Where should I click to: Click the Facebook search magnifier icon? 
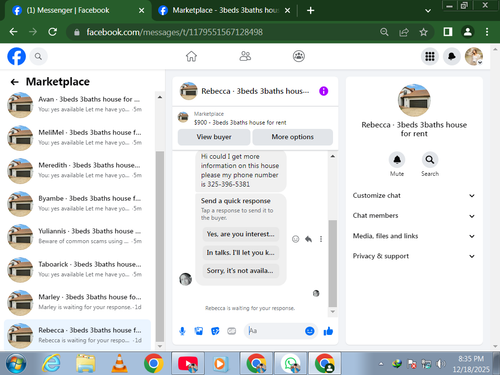click(38, 56)
